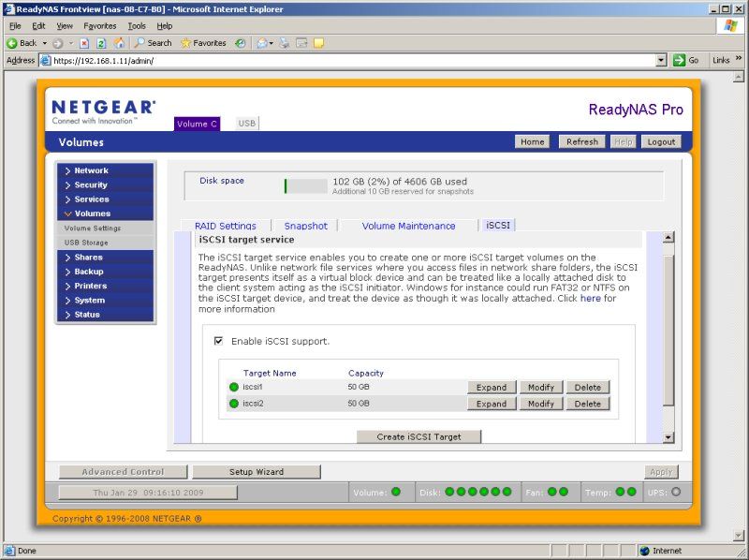Open Volume Settings sidebar item

click(105, 228)
